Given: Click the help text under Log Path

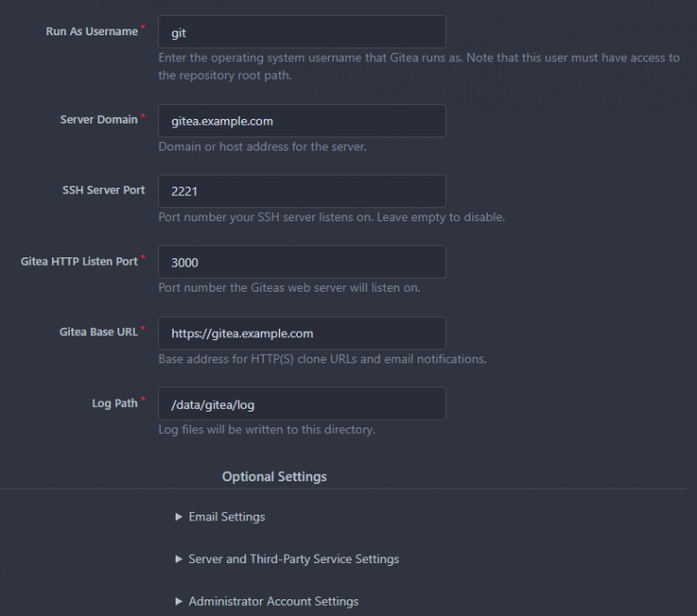Looking at the screenshot, I should point(267,429).
